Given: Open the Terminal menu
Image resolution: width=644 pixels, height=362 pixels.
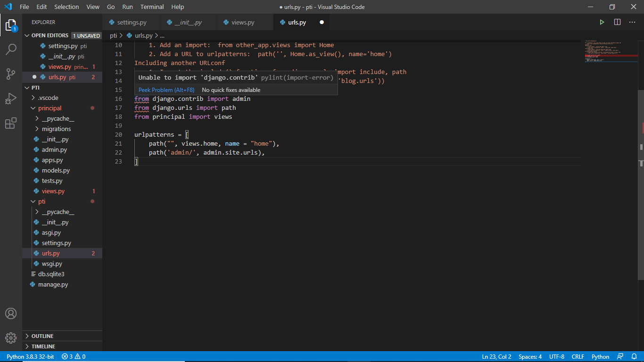Looking at the screenshot, I should [x=152, y=7].
